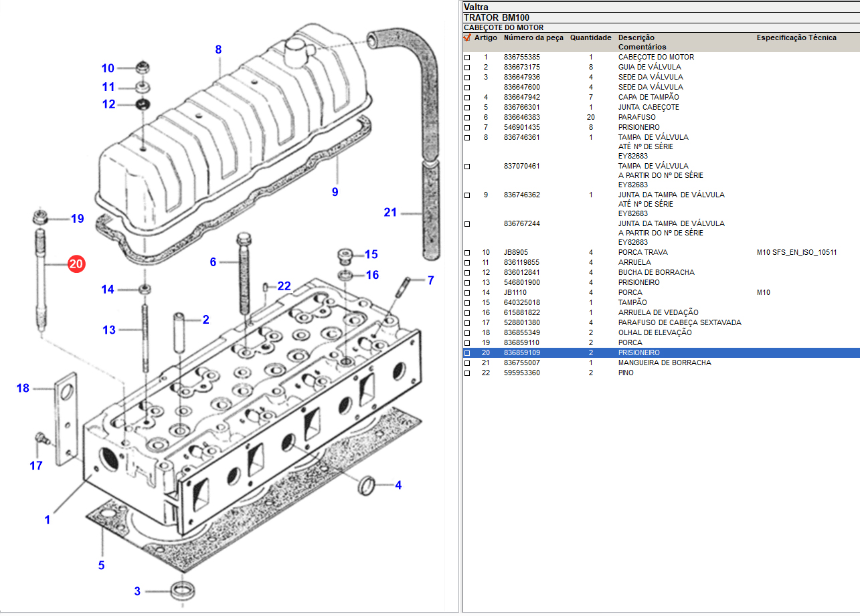Click the Especificação Técnica column header
This screenshot has height=616, width=860.
tap(796, 38)
